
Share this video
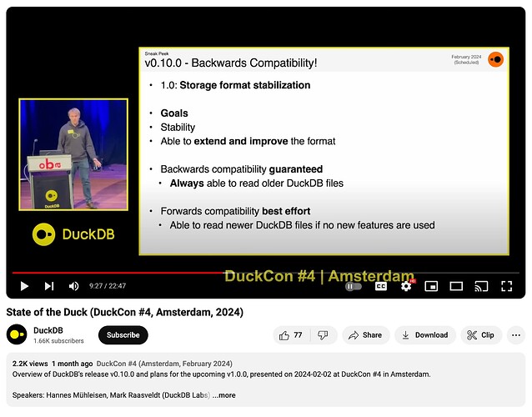pyautogui.click(x=365, y=335)
